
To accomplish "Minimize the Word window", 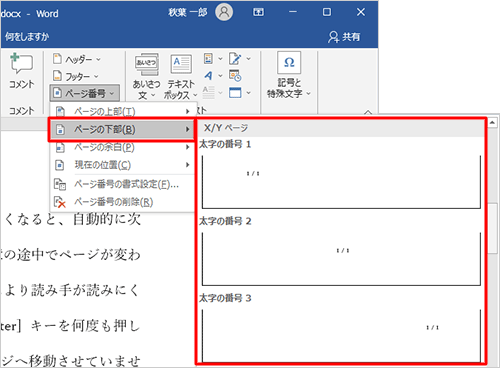I will (293, 12).
